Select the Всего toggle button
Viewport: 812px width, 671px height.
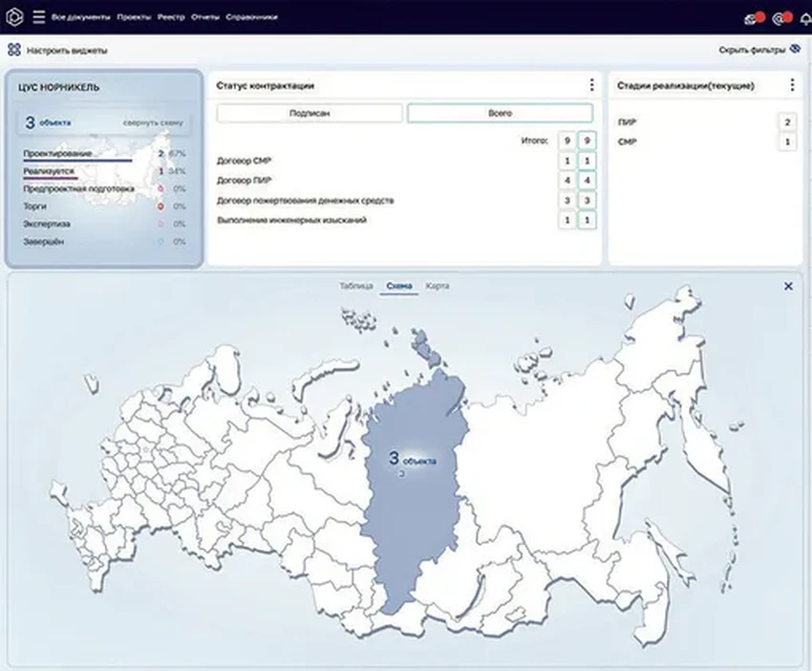[499, 113]
